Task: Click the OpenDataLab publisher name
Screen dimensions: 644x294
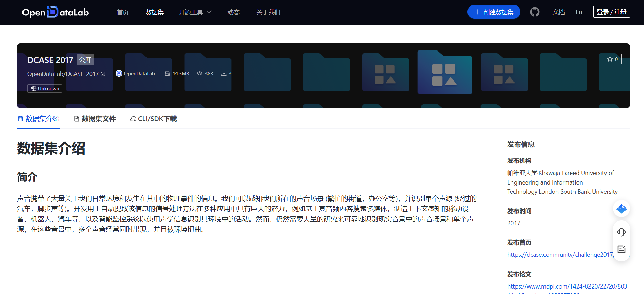Action: 139,73
